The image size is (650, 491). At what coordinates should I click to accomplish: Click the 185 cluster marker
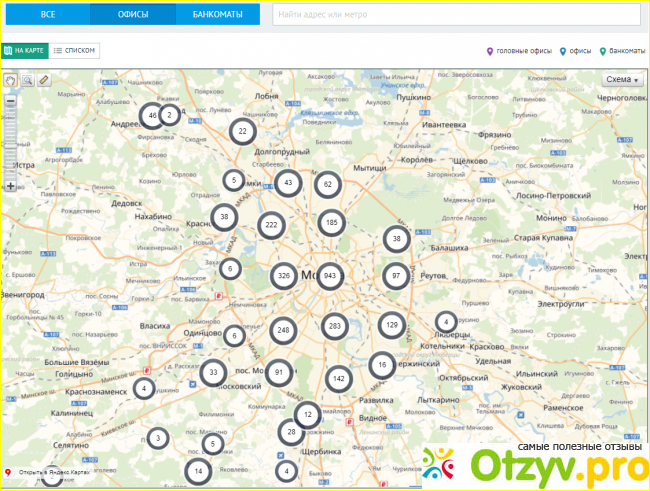point(332,223)
